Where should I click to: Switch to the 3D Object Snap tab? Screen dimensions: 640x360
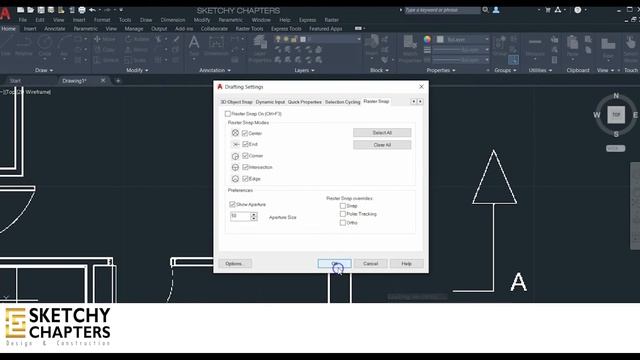(x=236, y=102)
